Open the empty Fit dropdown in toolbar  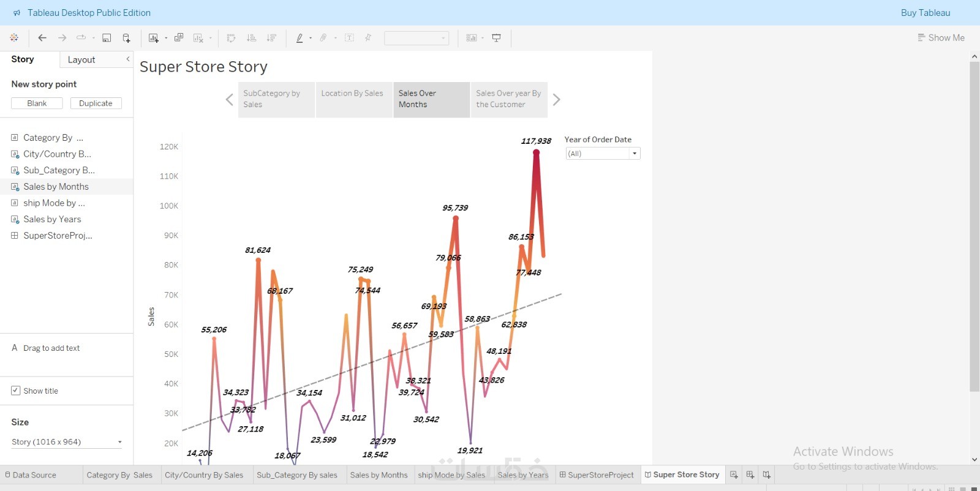[417, 38]
